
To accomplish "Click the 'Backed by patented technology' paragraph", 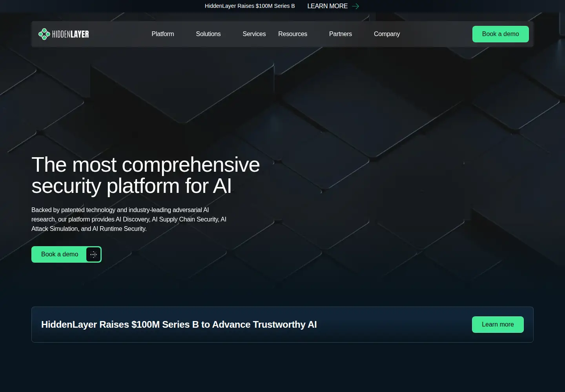I will coord(129,220).
